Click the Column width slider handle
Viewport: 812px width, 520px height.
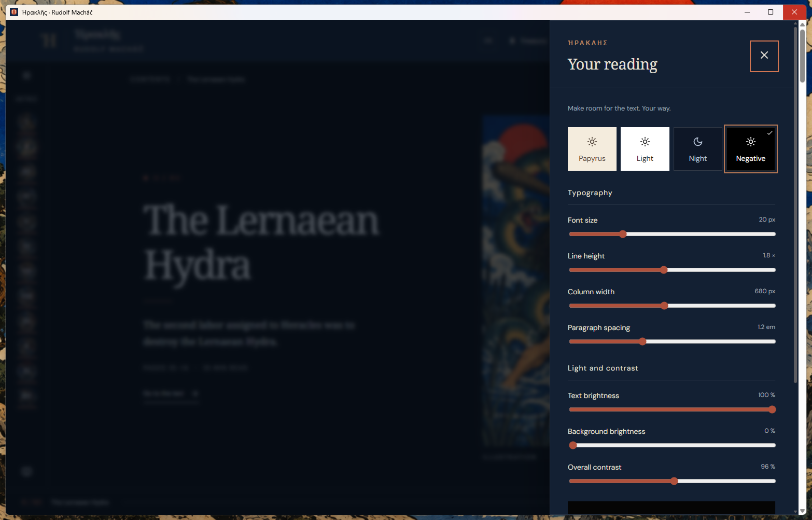click(x=664, y=306)
